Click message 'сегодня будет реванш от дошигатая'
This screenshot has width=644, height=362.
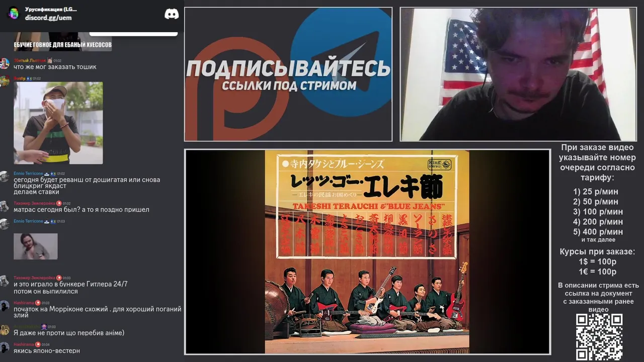click(87, 179)
